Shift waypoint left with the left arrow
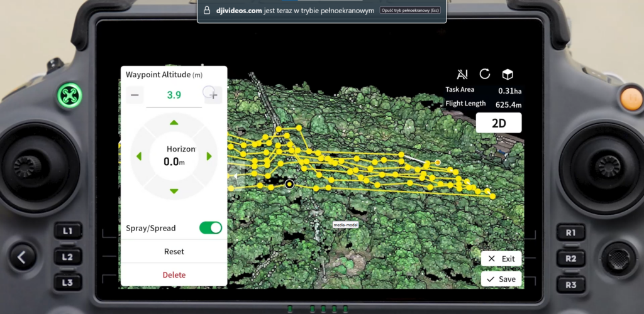Viewport: 644px width, 314px height. coord(139,156)
